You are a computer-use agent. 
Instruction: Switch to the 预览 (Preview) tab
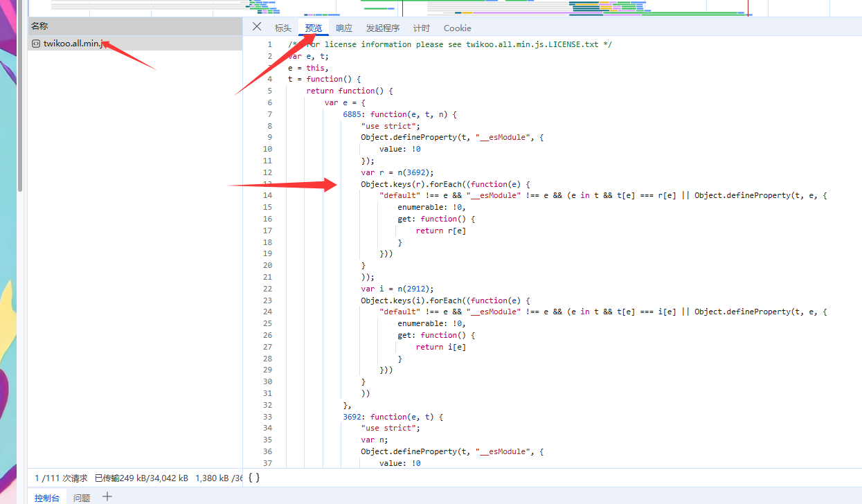pos(314,28)
